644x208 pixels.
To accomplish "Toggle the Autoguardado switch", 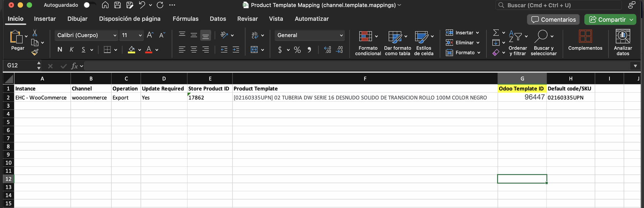I will [x=89, y=5].
